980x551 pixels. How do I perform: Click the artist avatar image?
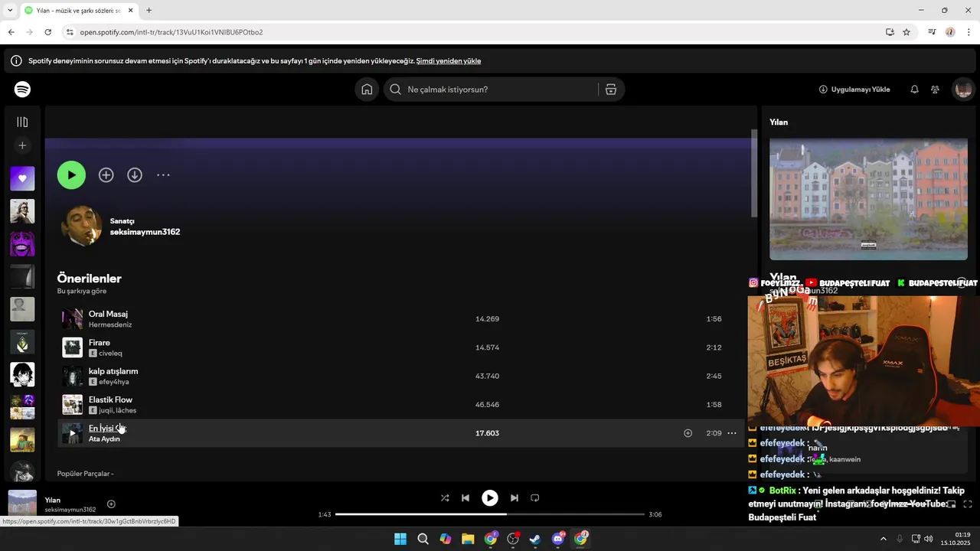pyautogui.click(x=81, y=226)
